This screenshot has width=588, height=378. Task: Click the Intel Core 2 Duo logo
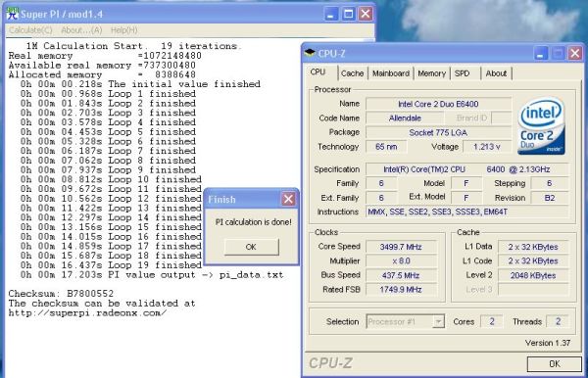pyautogui.click(x=541, y=126)
